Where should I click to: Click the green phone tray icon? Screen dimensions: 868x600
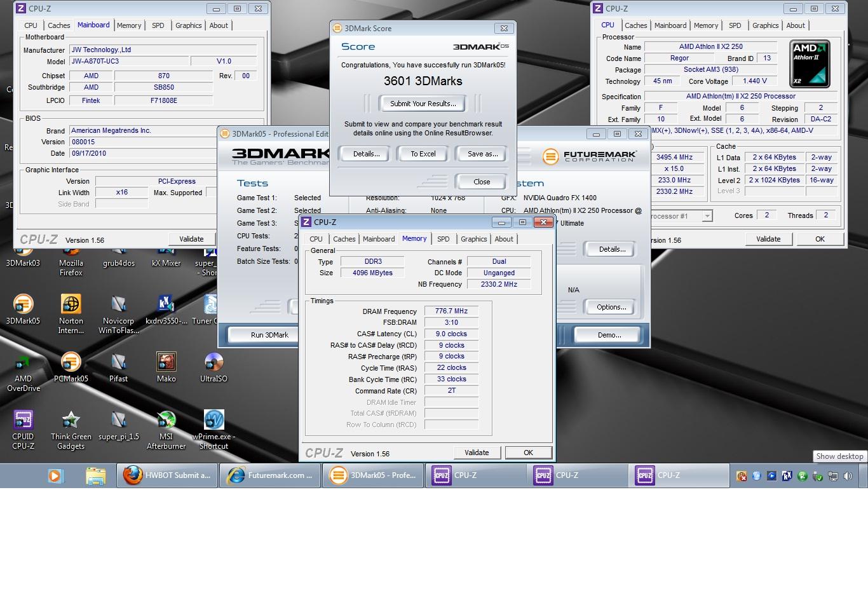click(x=802, y=475)
